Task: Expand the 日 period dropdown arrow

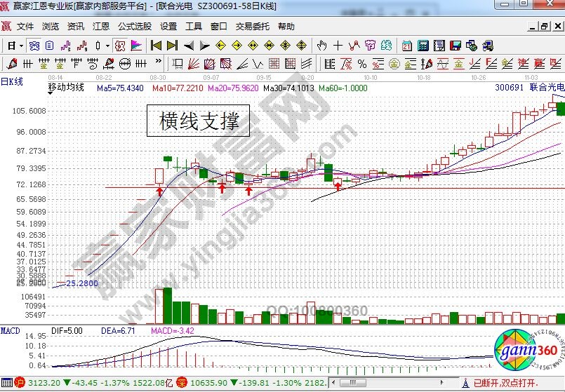Action: (22, 46)
